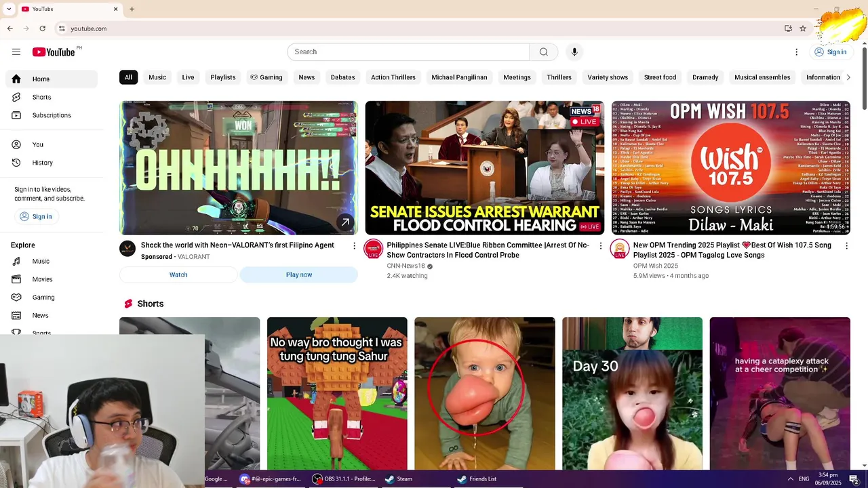
Task: Select the Action Thrillers filter chip
Action: pos(393,77)
